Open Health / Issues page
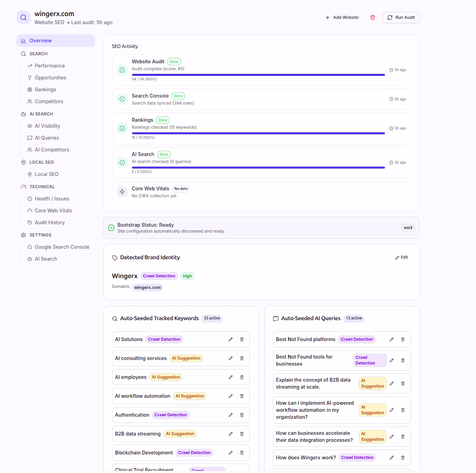 tap(52, 199)
